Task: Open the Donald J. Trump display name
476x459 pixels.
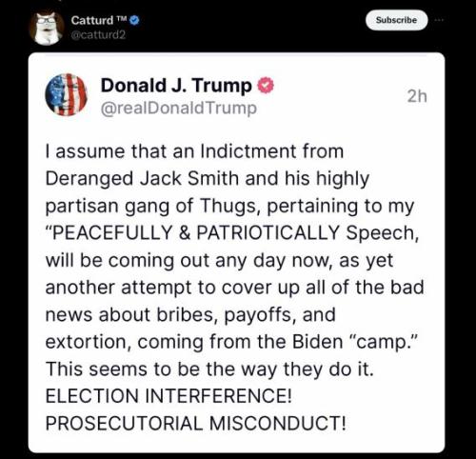Action: tap(176, 86)
